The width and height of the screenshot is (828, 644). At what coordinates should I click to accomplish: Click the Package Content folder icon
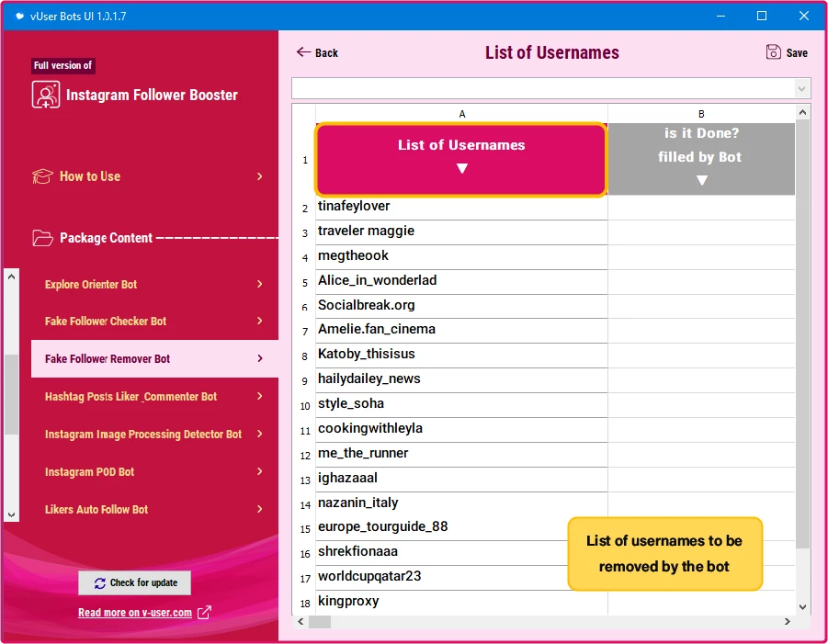[x=42, y=238]
